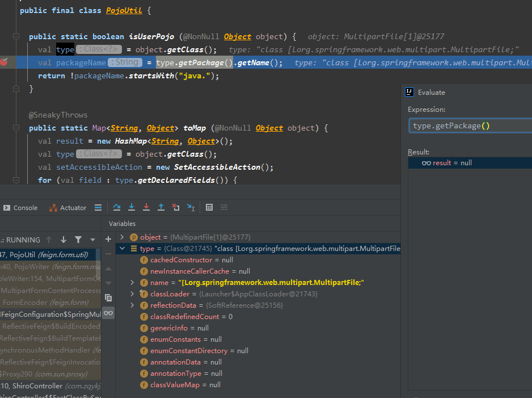Click the New Watch plus icon
Image resolution: width=532 pixels, height=398 pixels.
(108, 239)
